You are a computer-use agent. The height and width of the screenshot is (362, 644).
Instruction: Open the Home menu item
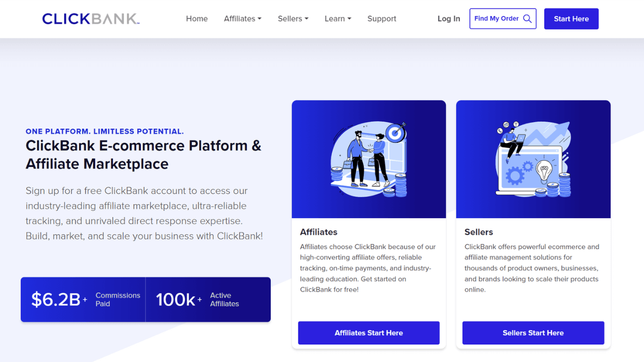(x=197, y=19)
